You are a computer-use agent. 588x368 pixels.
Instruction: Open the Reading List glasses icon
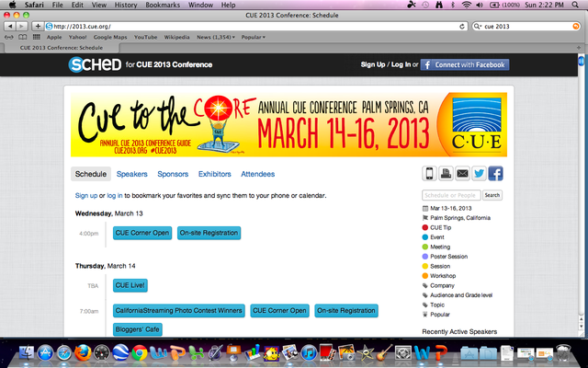coord(8,37)
